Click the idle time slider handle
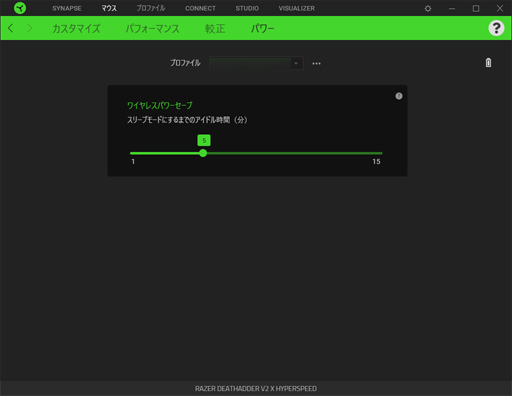Viewport: 512px width, 396px height. (x=203, y=153)
